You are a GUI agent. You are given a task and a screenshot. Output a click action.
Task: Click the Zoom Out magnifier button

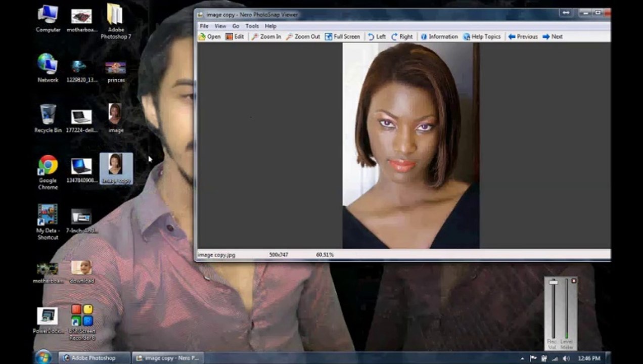pyautogui.click(x=303, y=36)
